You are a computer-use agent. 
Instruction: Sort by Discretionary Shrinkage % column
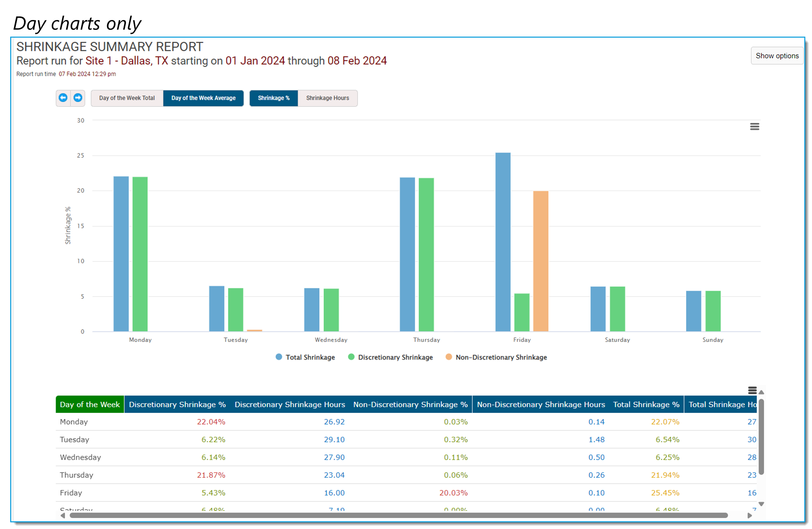coord(177,404)
